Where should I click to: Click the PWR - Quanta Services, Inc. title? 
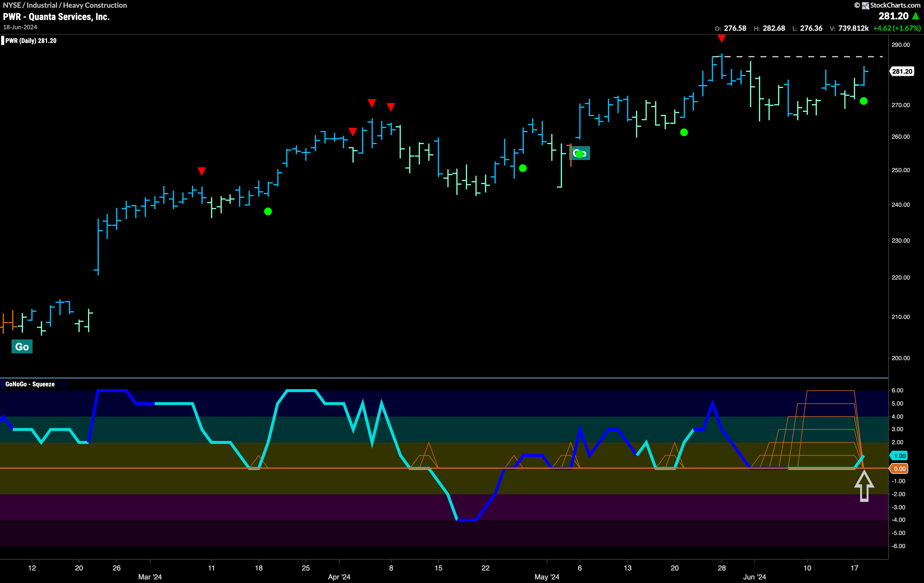[56, 16]
